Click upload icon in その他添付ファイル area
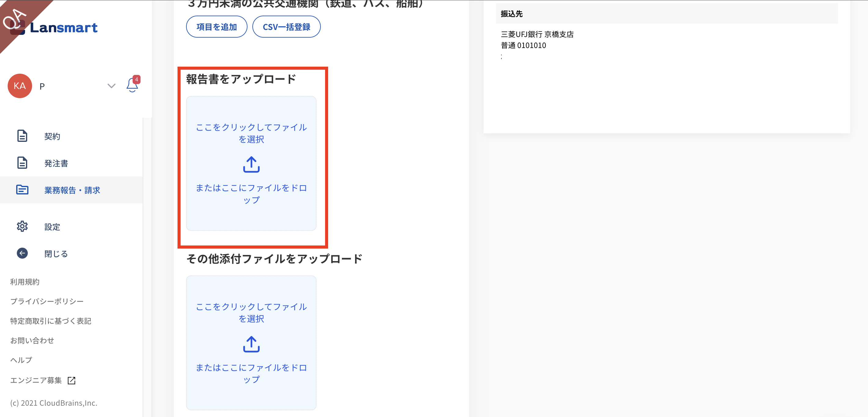 coord(251,344)
